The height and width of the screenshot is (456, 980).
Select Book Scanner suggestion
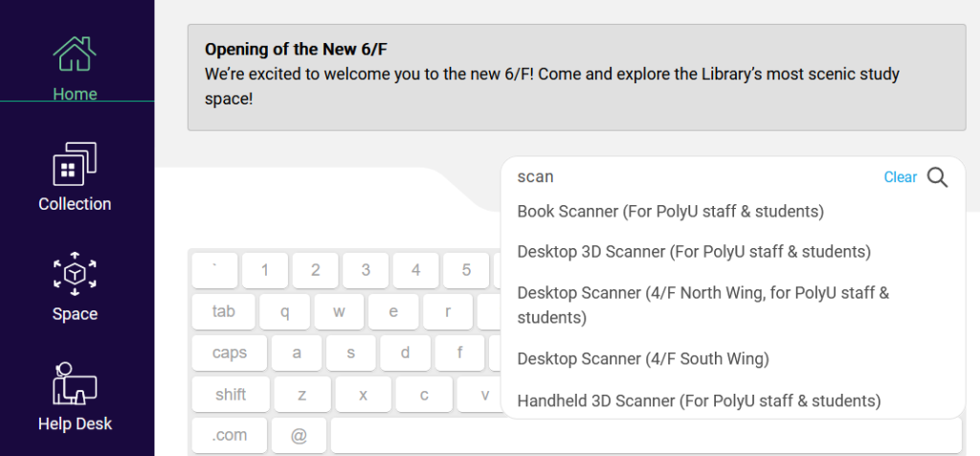(x=671, y=212)
